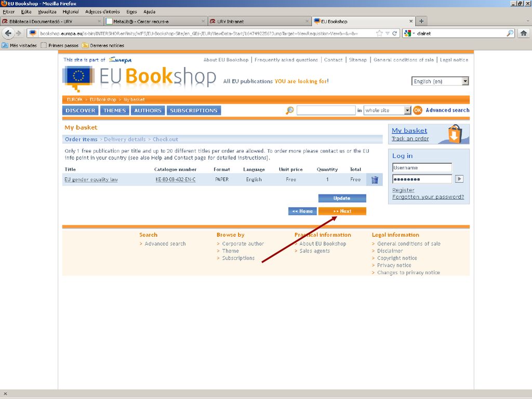This screenshot has width=532, height=399.
Task: Click Corporate author in footer
Action: point(243,244)
